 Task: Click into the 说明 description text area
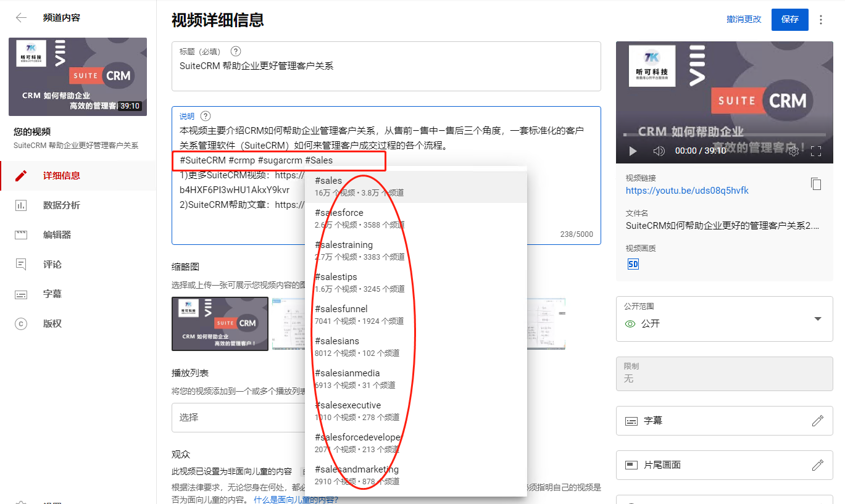tap(386, 176)
